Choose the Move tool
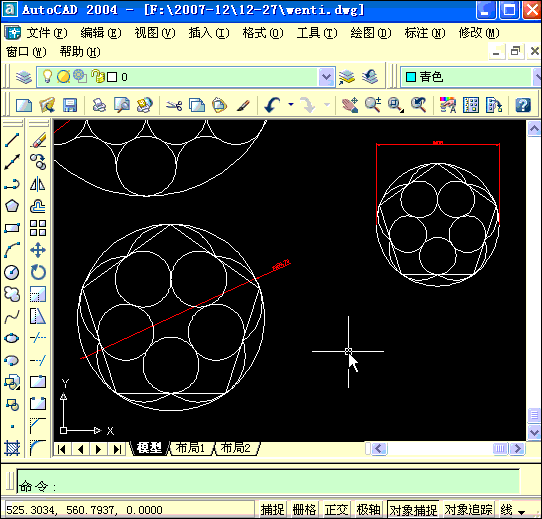This screenshot has width=542, height=519. click(x=38, y=250)
